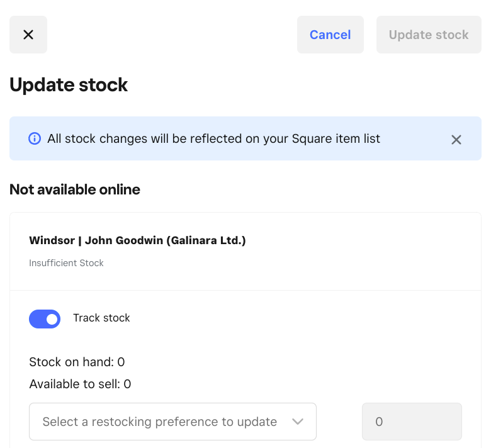Click the Track stock label
This screenshot has width=491, height=448.
[x=101, y=318]
